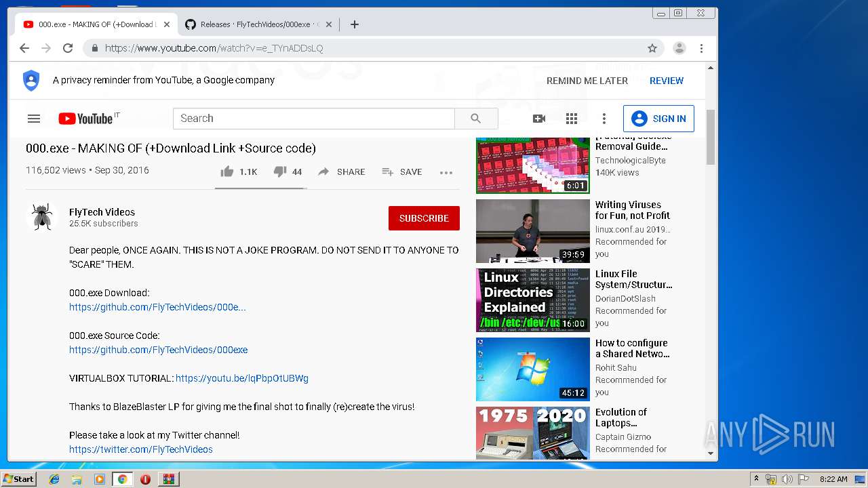Click the Rohit Sahu channel name

[x=616, y=368]
